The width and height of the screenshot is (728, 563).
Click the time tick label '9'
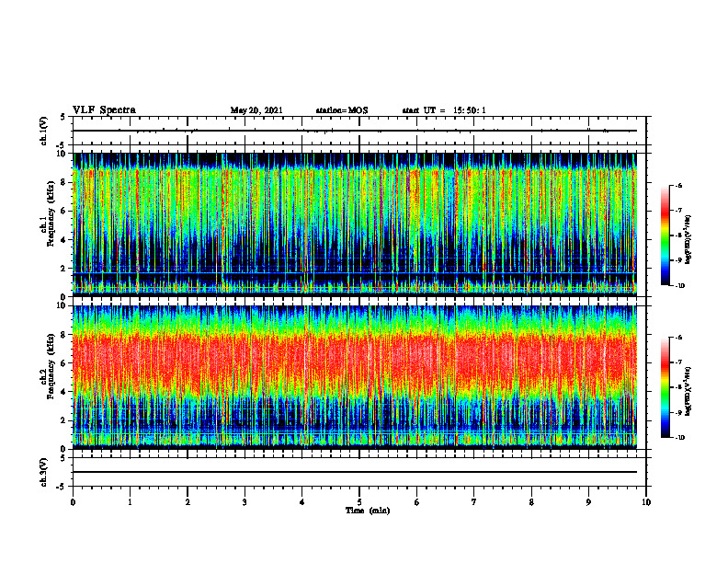click(588, 502)
